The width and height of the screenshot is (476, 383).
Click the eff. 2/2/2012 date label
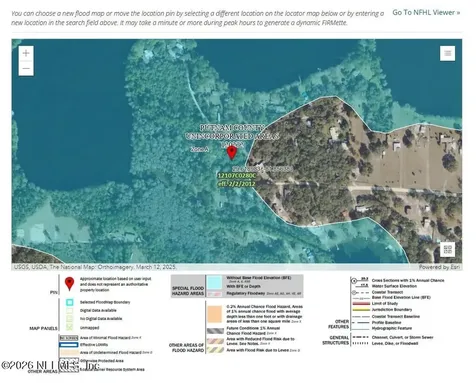click(237, 184)
